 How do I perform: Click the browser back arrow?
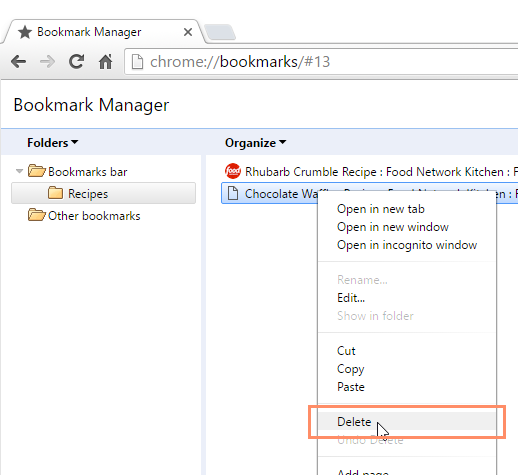pos(18,62)
